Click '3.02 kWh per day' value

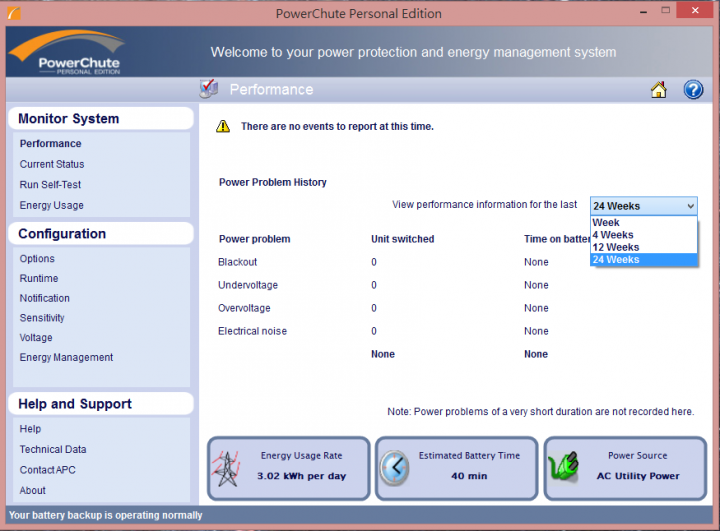302,476
